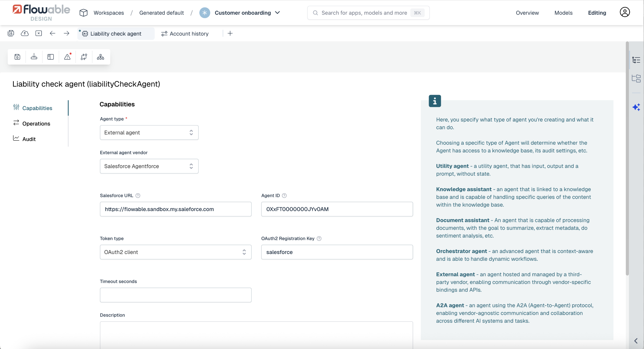Open the Token type dropdown
This screenshot has width=644, height=349.
tap(176, 252)
